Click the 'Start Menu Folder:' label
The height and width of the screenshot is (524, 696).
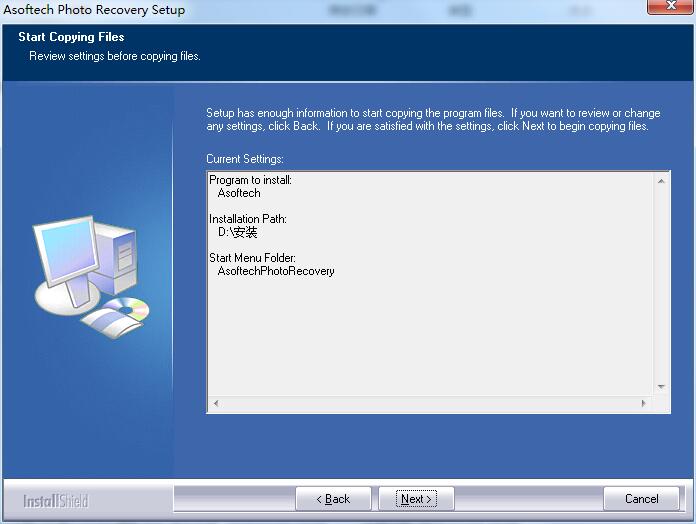click(x=252, y=258)
